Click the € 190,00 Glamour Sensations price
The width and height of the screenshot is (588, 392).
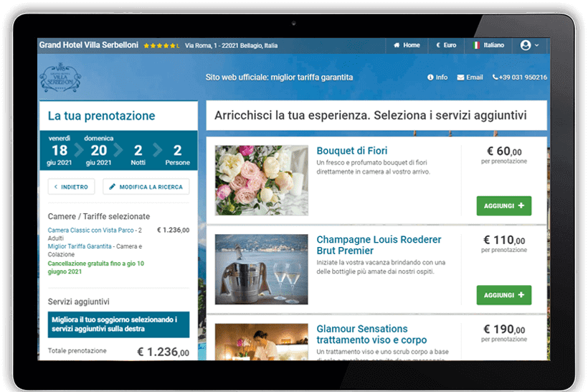click(x=504, y=330)
